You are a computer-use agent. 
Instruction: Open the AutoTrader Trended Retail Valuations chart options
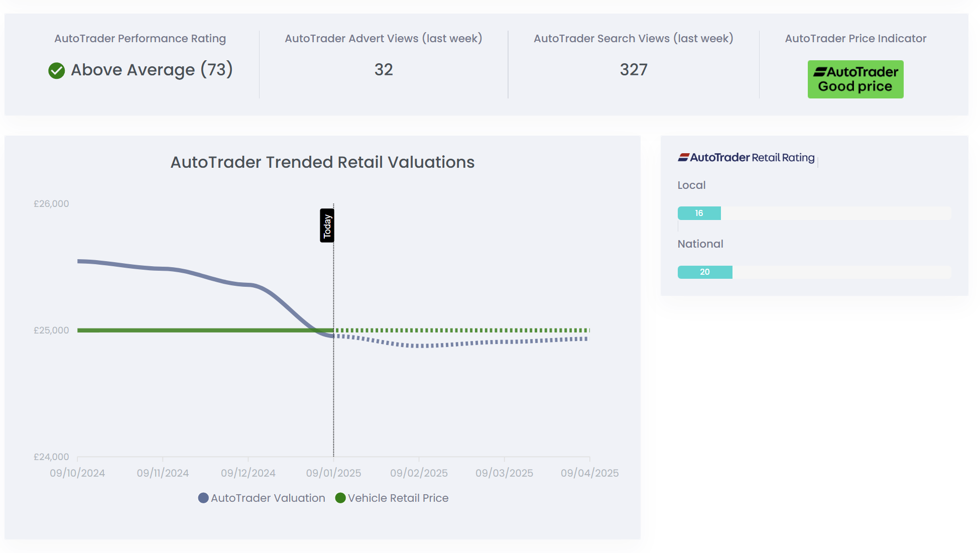click(x=322, y=162)
